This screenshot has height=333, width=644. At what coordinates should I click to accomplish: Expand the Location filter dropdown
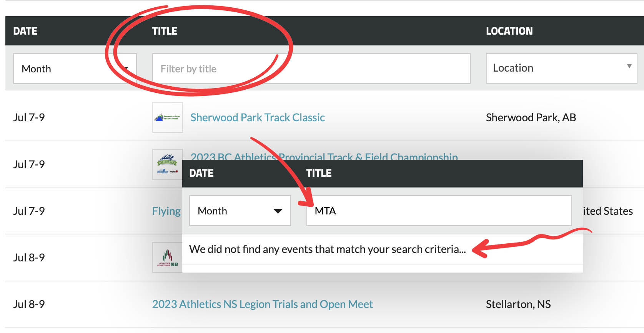pyautogui.click(x=561, y=68)
